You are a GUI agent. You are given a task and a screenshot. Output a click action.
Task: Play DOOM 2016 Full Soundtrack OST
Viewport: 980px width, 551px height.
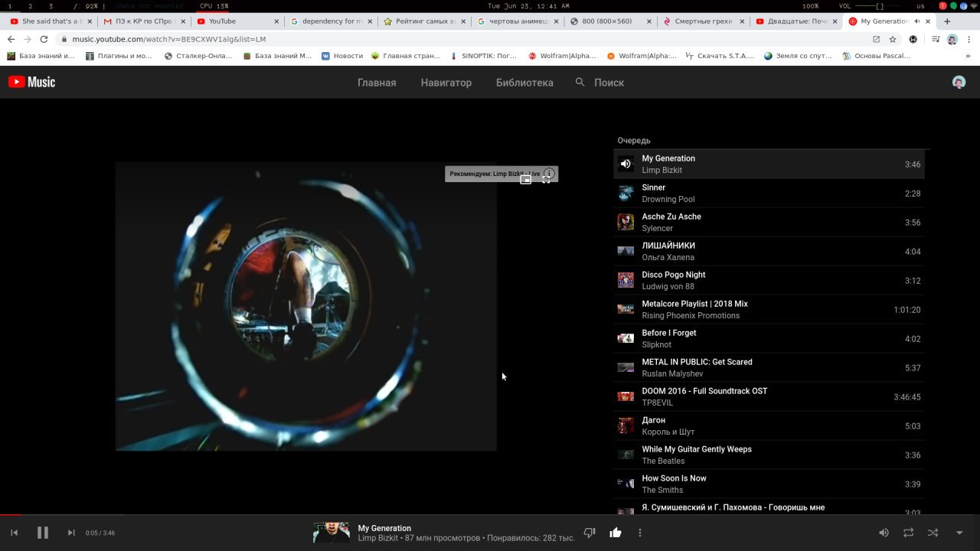769,396
